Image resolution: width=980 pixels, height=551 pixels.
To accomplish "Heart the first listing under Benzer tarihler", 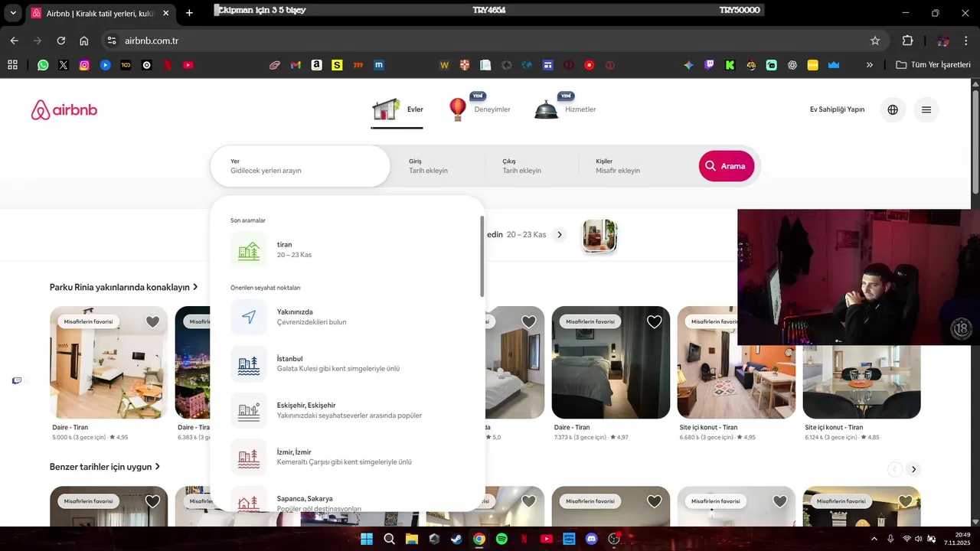I will 152,502.
